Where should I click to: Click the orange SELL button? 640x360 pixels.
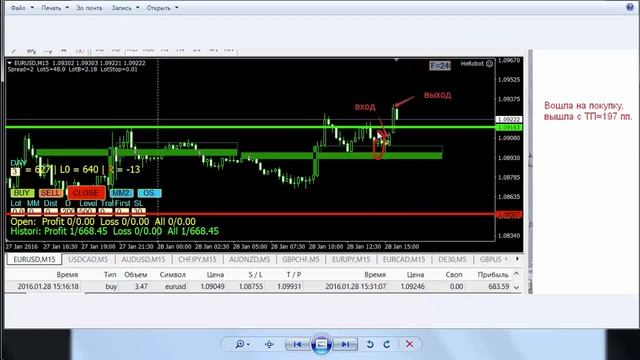tap(51, 193)
